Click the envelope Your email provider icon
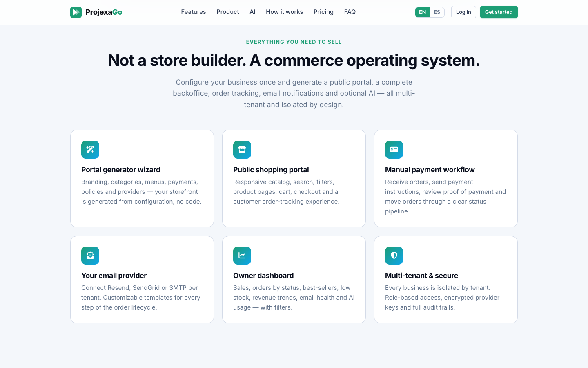Image resolution: width=588 pixels, height=368 pixels. tap(90, 256)
